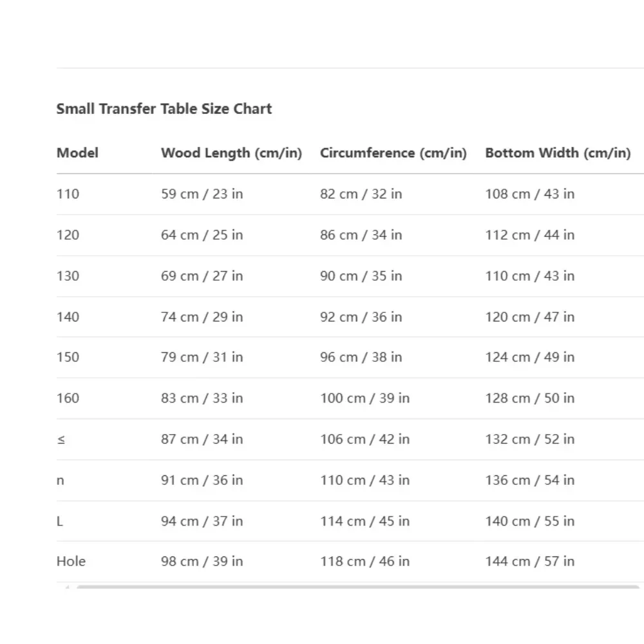This screenshot has height=644, width=644.
Task: Click the table's horizontal scrollbar thumb
Action: click(x=357, y=587)
